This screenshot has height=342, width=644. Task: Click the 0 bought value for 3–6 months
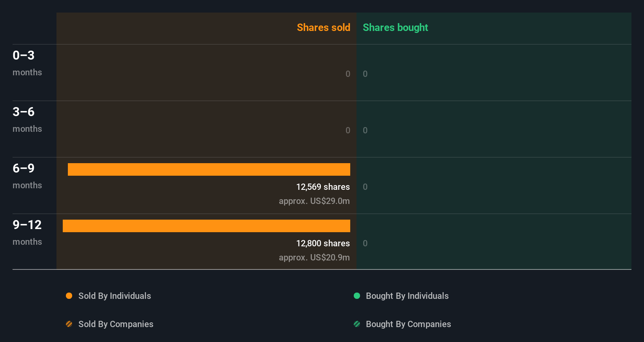point(365,131)
